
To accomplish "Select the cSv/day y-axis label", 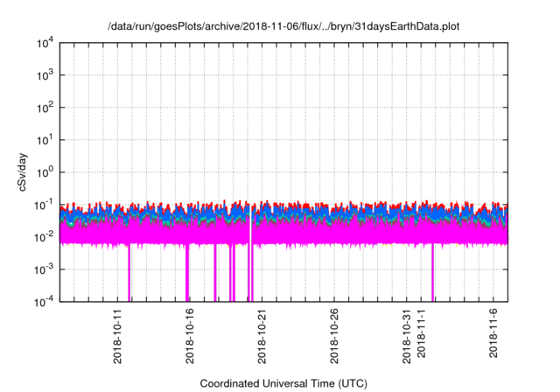I will [x=22, y=172].
